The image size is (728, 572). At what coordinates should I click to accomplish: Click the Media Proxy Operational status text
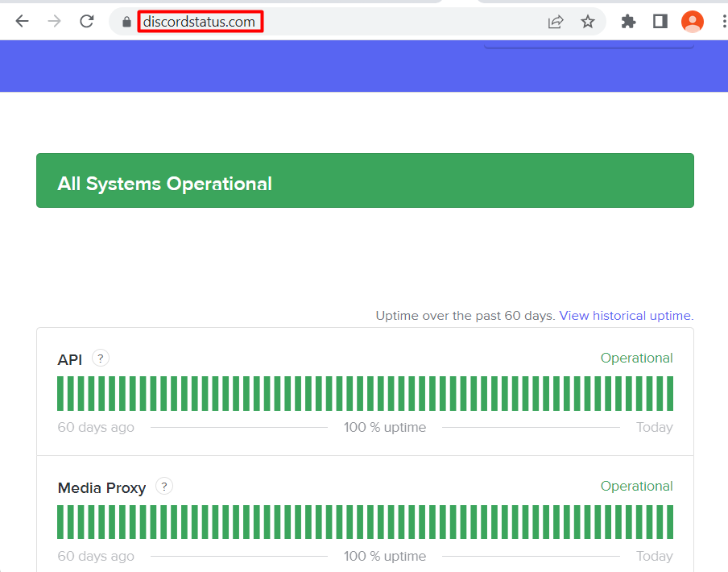(636, 486)
